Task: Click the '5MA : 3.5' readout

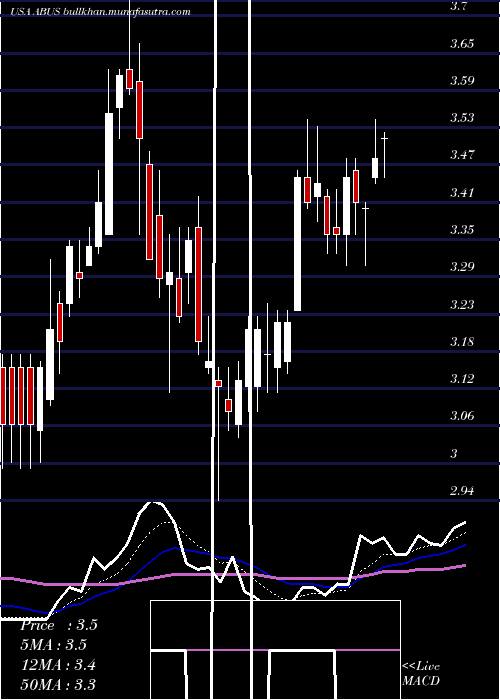Action: [x=54, y=645]
